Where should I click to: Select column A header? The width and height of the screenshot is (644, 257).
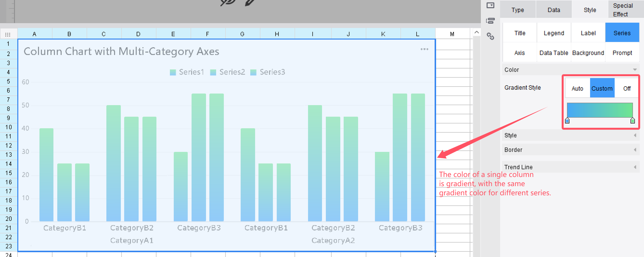click(x=34, y=34)
